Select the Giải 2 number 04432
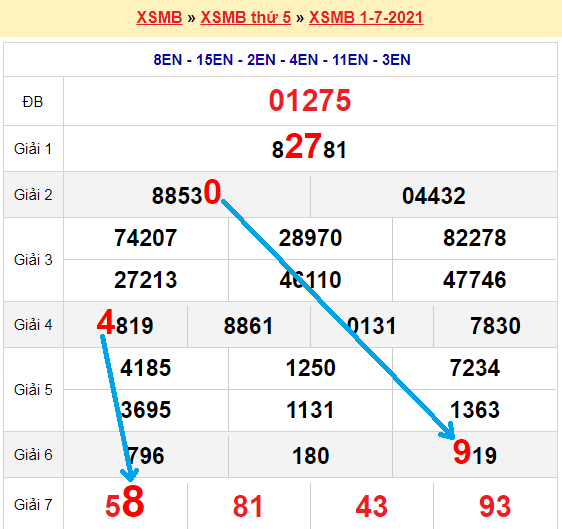This screenshot has width=562, height=529. (x=434, y=196)
